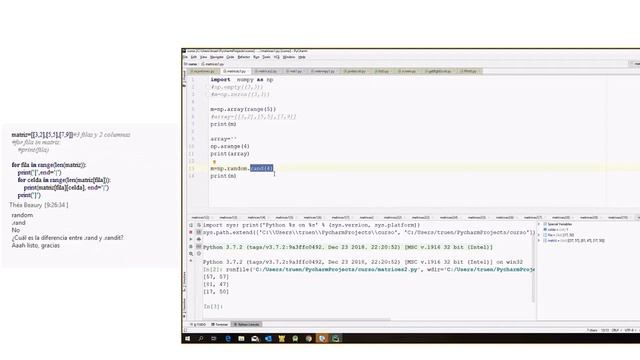
Task: Click the taskbar search icon
Action: pos(201,338)
